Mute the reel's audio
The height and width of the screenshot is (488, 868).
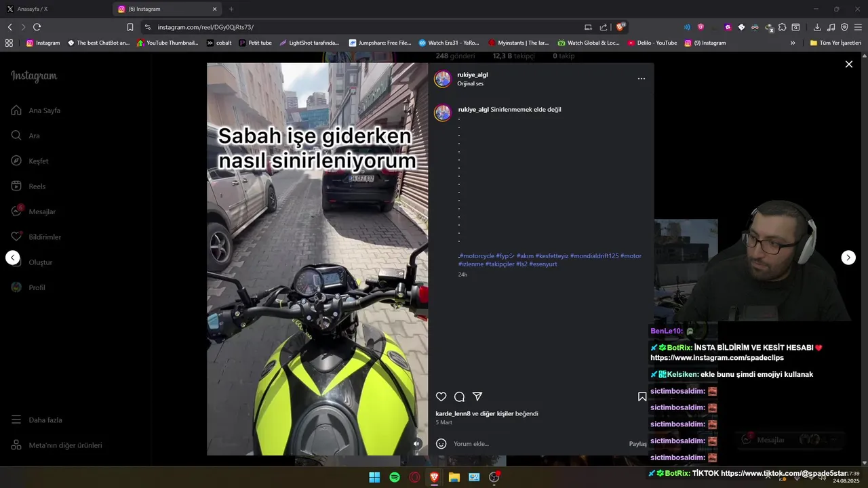[416, 444]
